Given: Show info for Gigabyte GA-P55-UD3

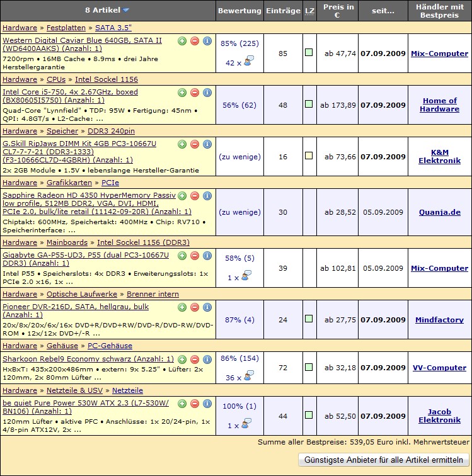Looking at the screenshot, I should (207, 256).
